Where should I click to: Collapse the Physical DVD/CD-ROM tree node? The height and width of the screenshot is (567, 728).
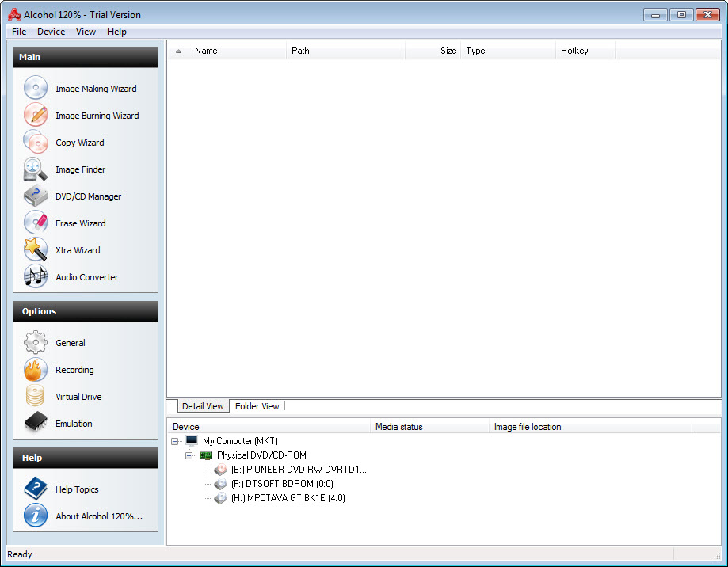coord(189,455)
